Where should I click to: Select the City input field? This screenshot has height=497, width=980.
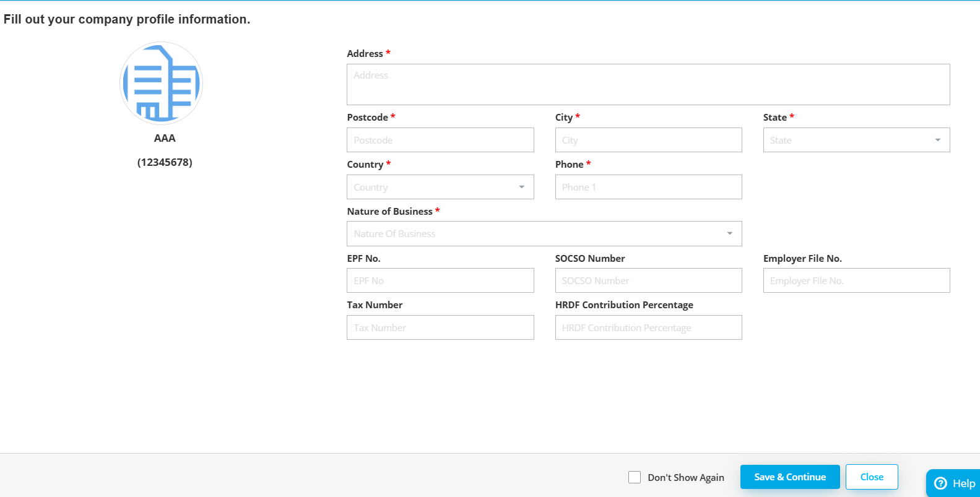(x=648, y=140)
